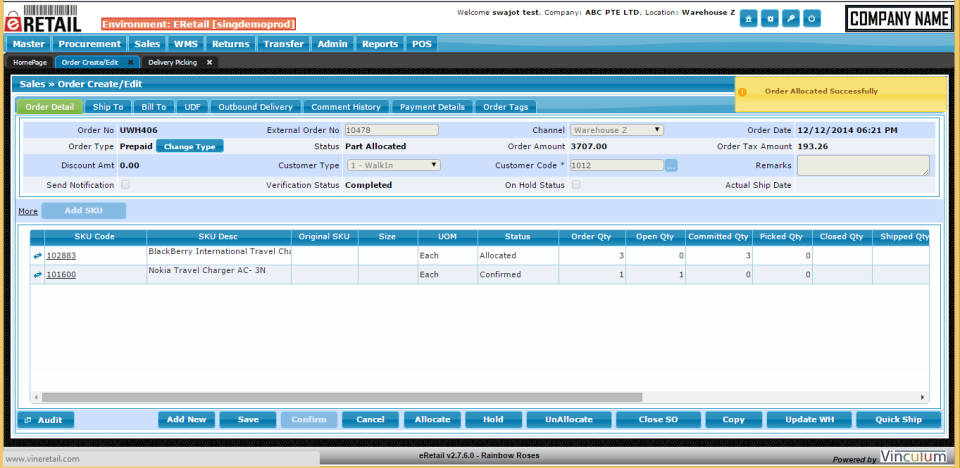The height and width of the screenshot is (468, 960).
Task: Go to the Outbound Delivery tab
Action: click(255, 107)
